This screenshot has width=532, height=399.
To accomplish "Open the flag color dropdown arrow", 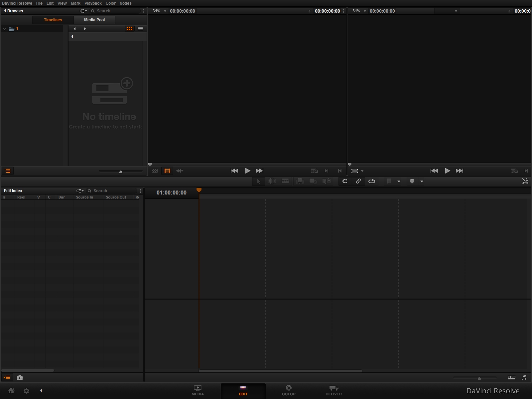I will pyautogui.click(x=399, y=182).
